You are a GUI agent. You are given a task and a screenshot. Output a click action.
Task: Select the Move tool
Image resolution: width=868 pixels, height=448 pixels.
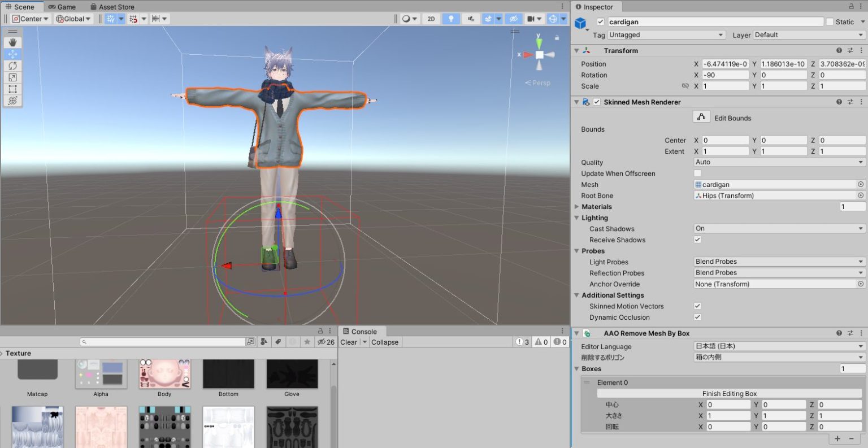12,54
